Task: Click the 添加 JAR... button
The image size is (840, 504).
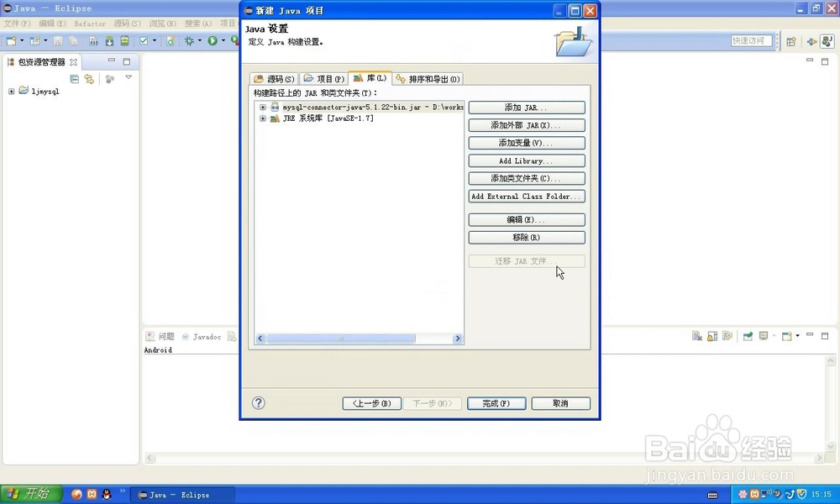Action: pos(527,108)
